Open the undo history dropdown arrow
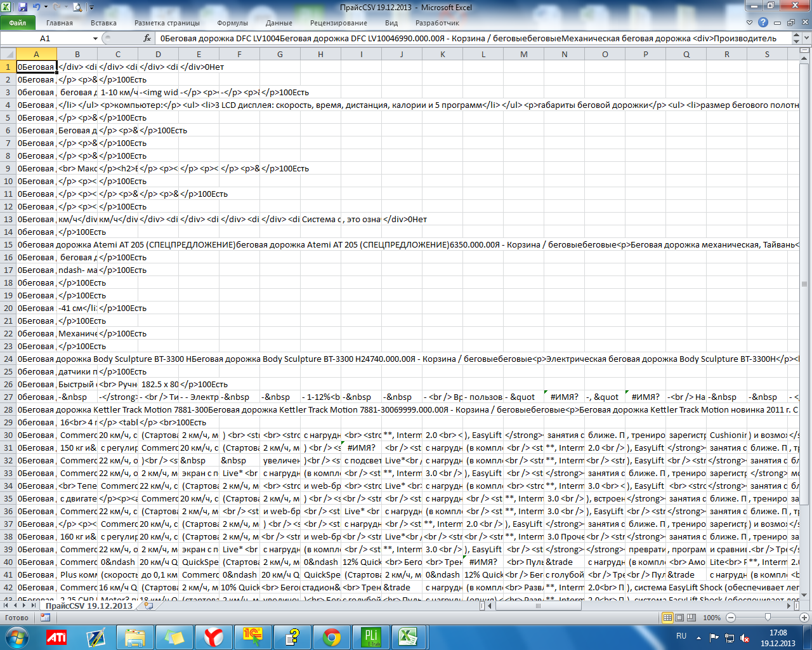Image resolution: width=812 pixels, height=650 pixels. tap(45, 8)
